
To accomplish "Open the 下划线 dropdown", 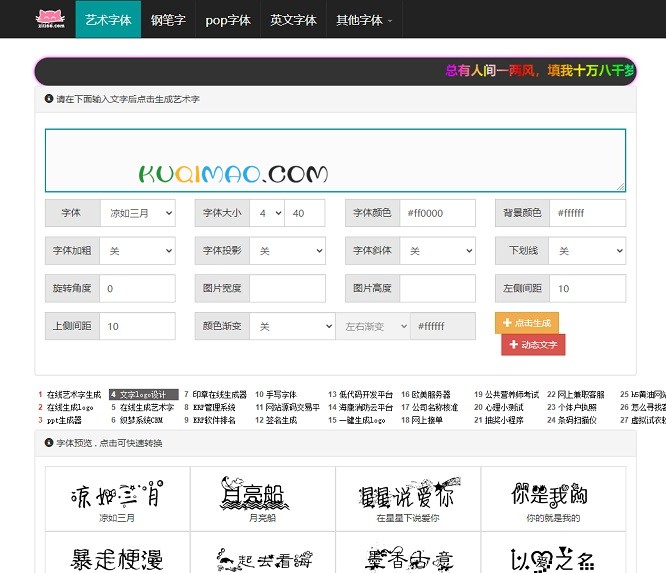I will pos(587,251).
